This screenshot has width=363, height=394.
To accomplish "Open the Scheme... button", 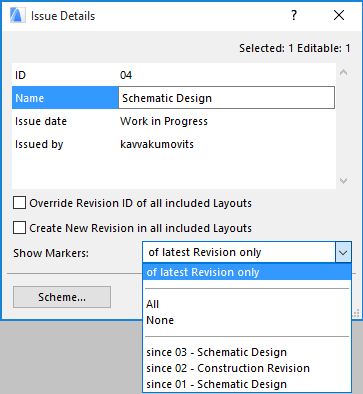I will pyautogui.click(x=62, y=297).
